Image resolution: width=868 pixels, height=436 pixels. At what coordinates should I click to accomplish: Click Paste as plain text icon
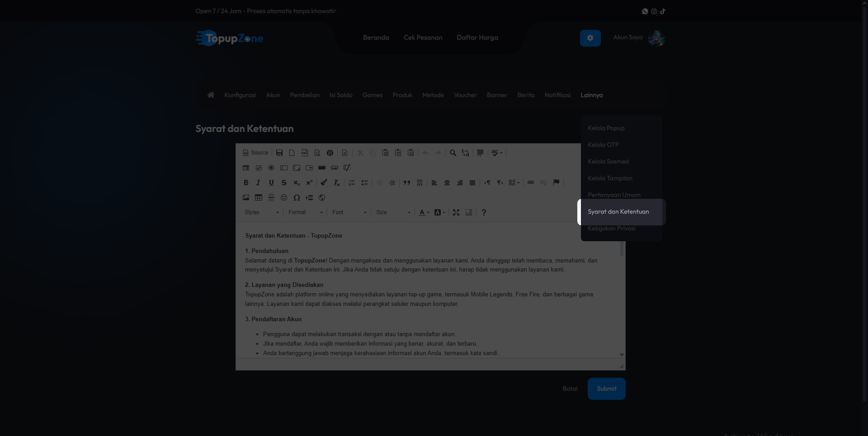pos(398,153)
